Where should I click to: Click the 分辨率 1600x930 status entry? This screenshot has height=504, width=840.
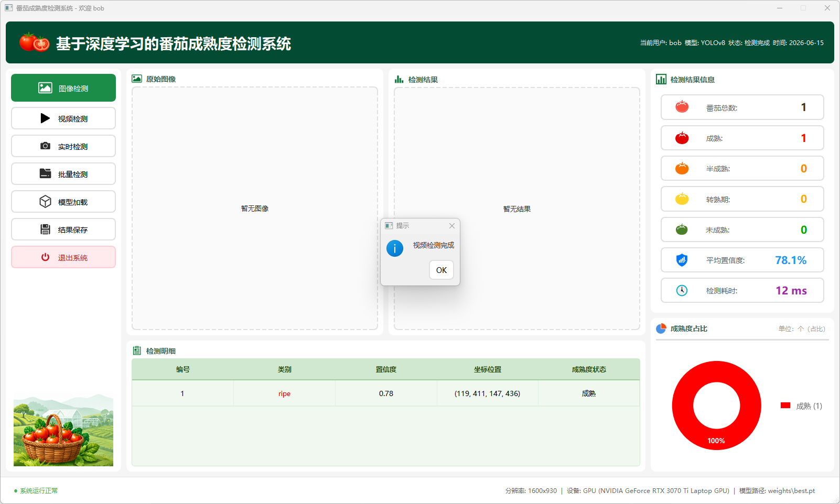pyautogui.click(x=531, y=491)
